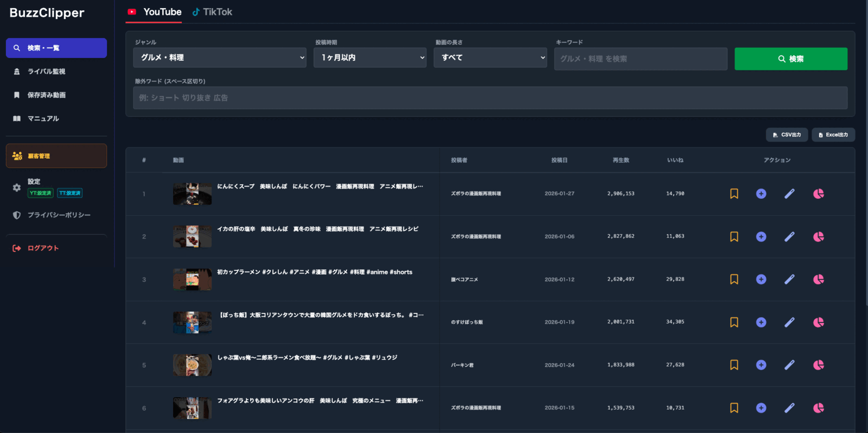
Task: Open 保存済み動画 in the sidebar
Action: [56, 95]
